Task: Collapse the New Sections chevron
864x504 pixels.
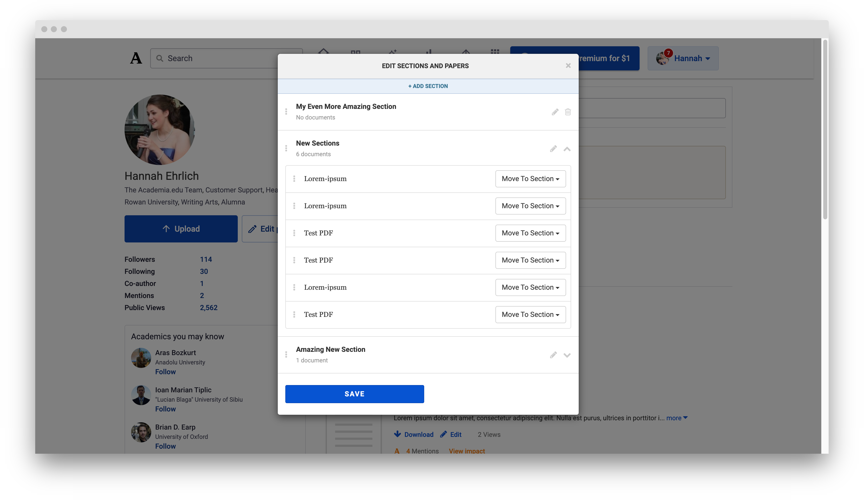Action: click(567, 149)
